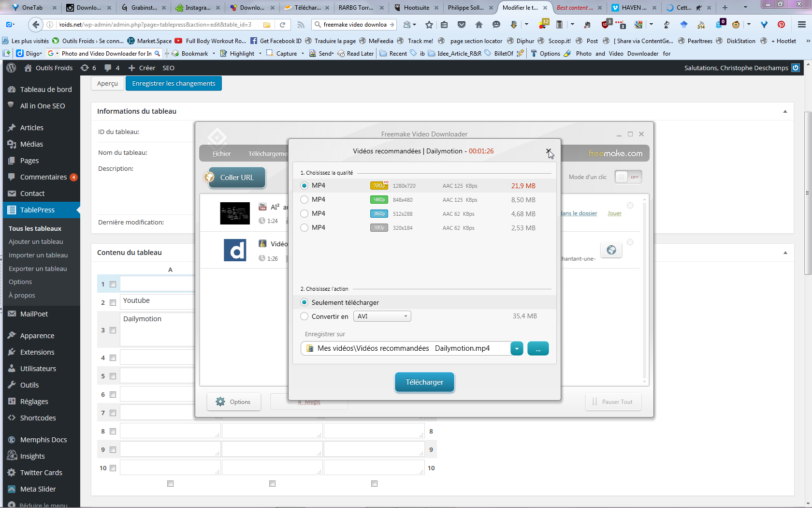Open the save location dropdown arrow

click(517, 348)
